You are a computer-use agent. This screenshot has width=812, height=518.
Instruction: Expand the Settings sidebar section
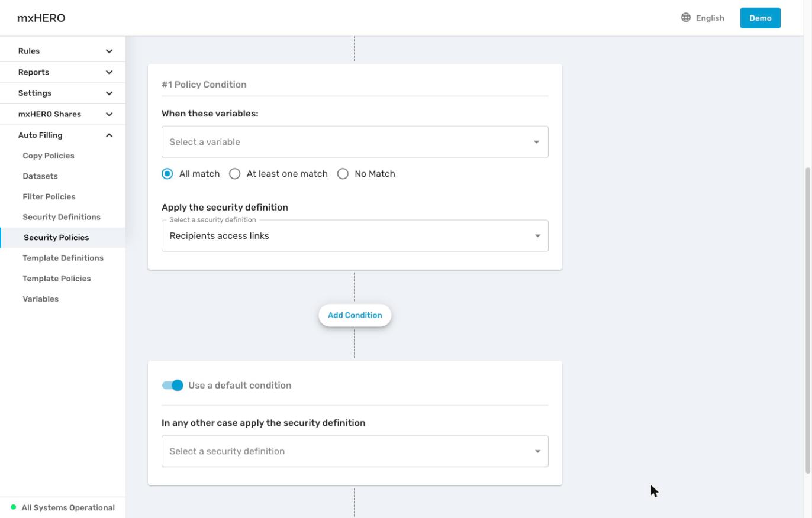coord(63,93)
